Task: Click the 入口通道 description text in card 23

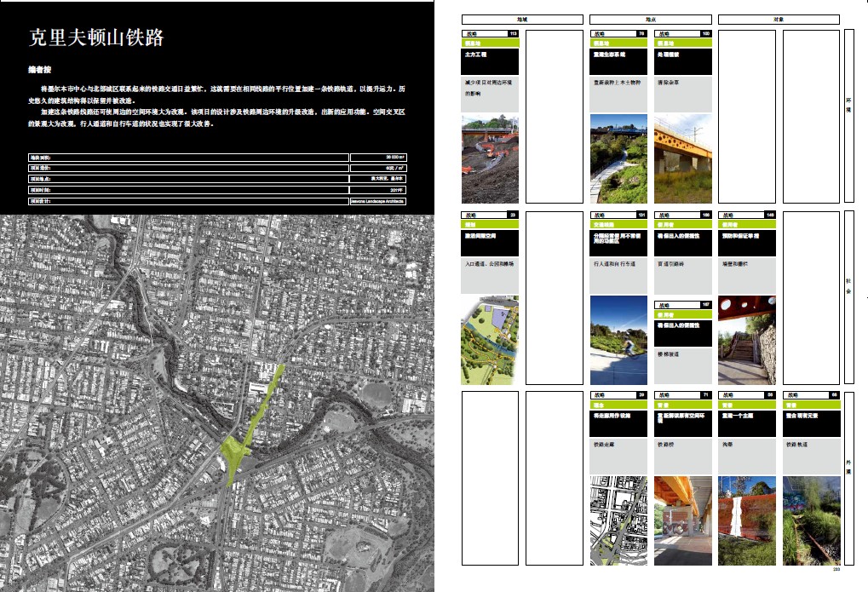Action: (490, 265)
